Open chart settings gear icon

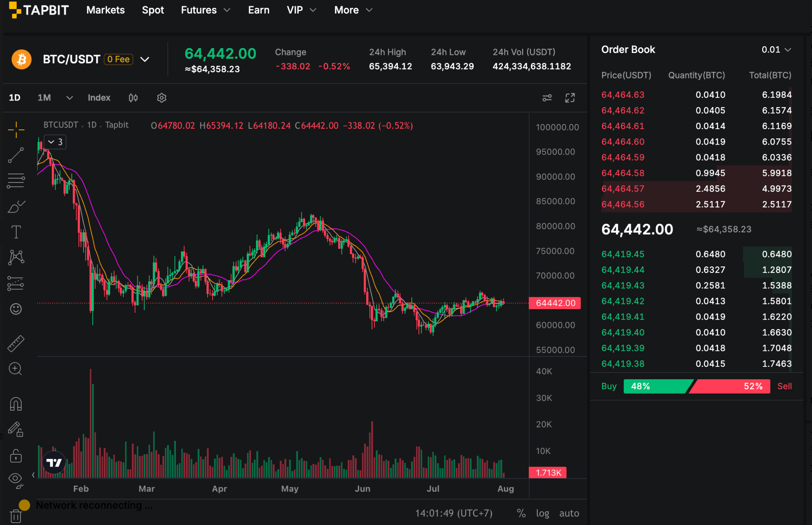162,98
